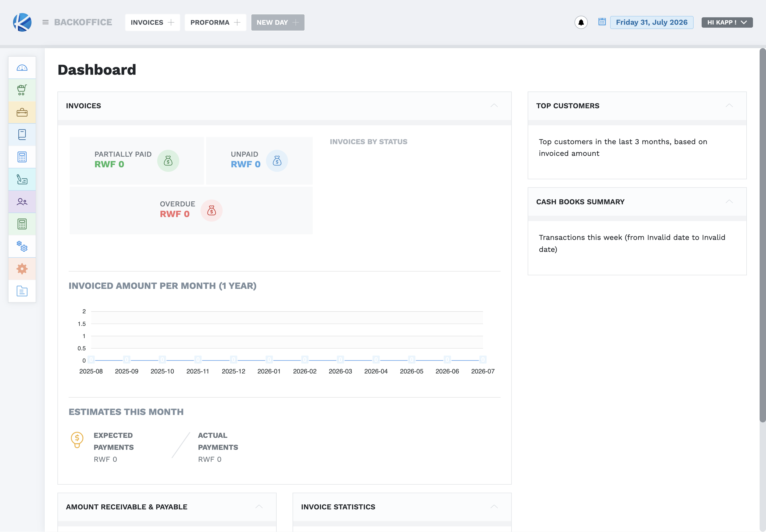The width and height of the screenshot is (766, 532).
Task: Click the Backoffice title link
Action: click(83, 22)
